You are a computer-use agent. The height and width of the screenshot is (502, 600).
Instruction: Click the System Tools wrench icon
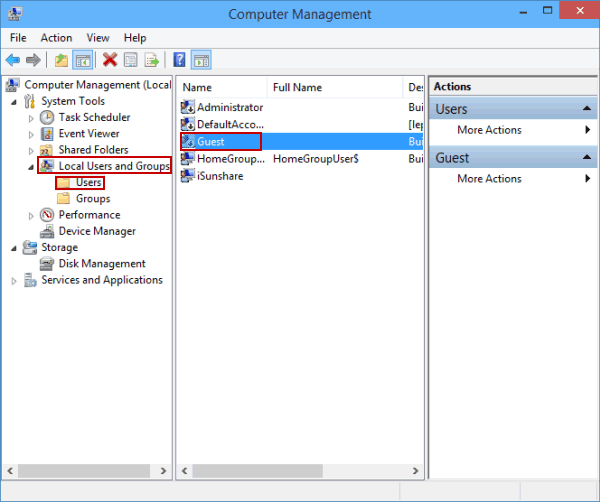29,101
